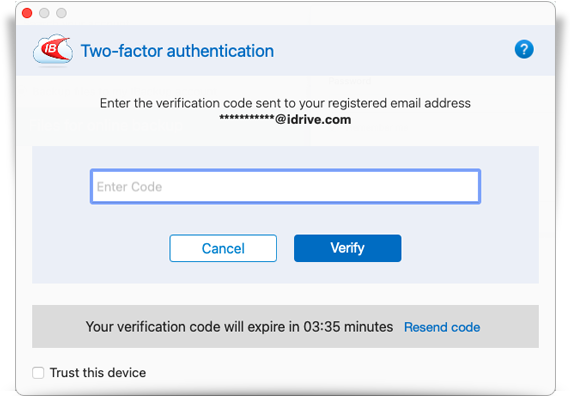This screenshot has height=396, width=570.
Task: Click the gray zoom window button
Action: [x=61, y=13]
